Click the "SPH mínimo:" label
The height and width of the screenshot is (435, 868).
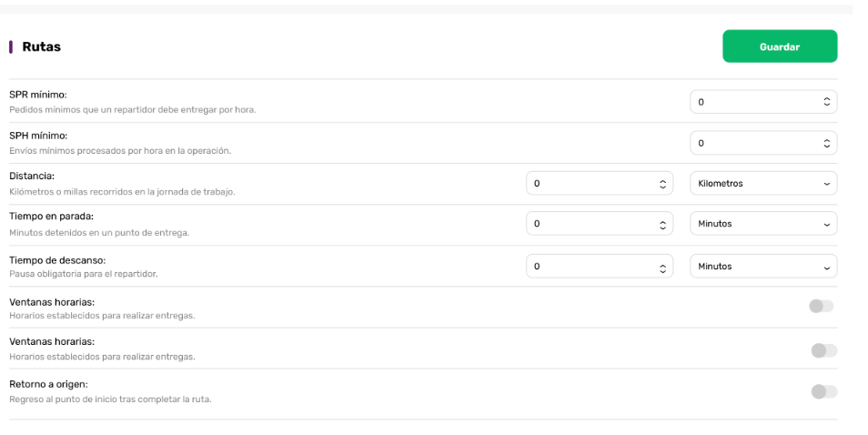[x=38, y=136]
